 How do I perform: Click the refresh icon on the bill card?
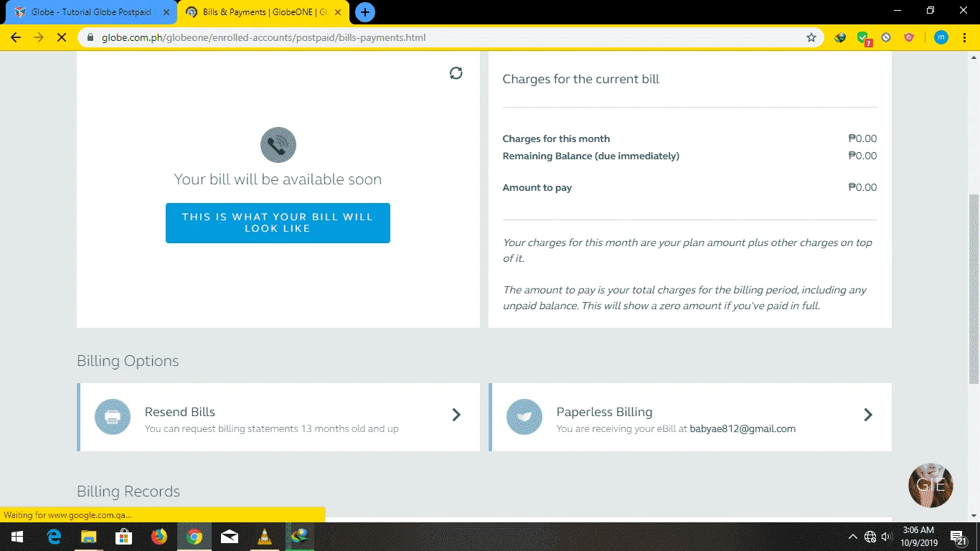pos(456,73)
